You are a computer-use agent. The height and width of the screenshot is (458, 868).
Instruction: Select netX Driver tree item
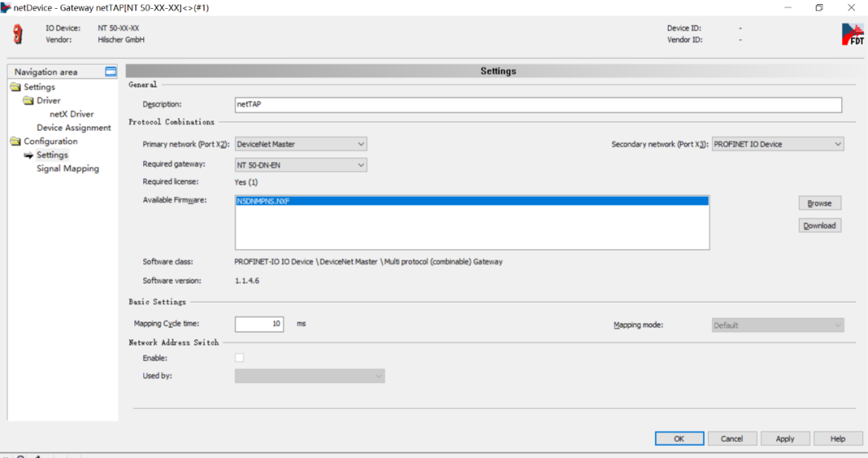(x=72, y=114)
